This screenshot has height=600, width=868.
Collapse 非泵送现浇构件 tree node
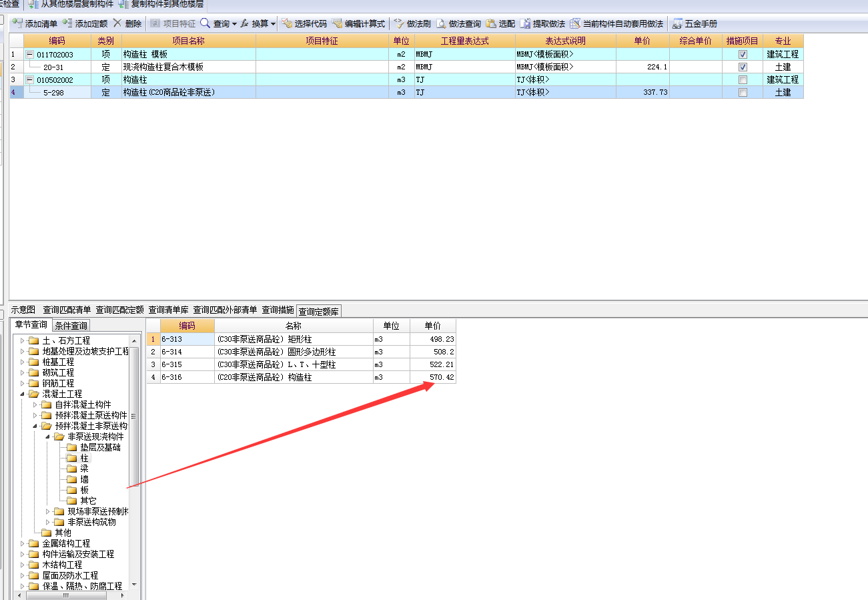tap(48, 436)
